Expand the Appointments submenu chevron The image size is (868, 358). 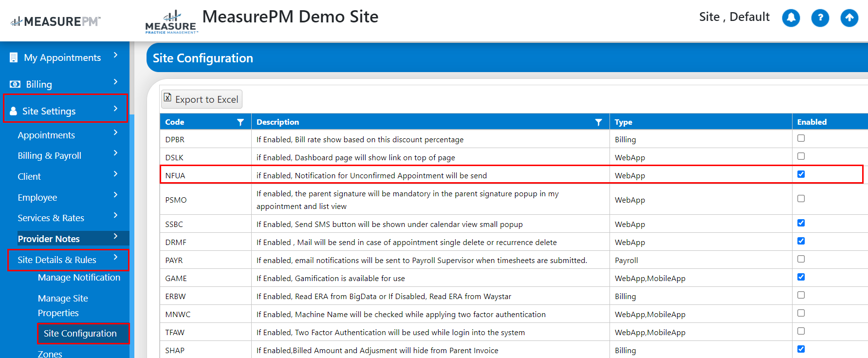click(115, 132)
